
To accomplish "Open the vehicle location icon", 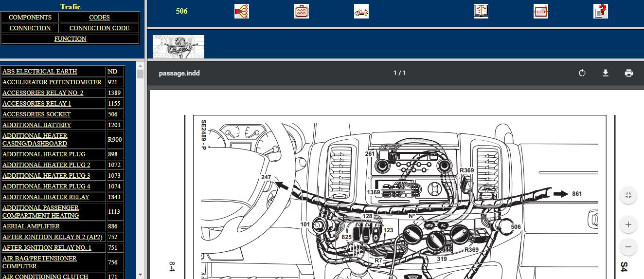I will pyautogui.click(x=361, y=11).
